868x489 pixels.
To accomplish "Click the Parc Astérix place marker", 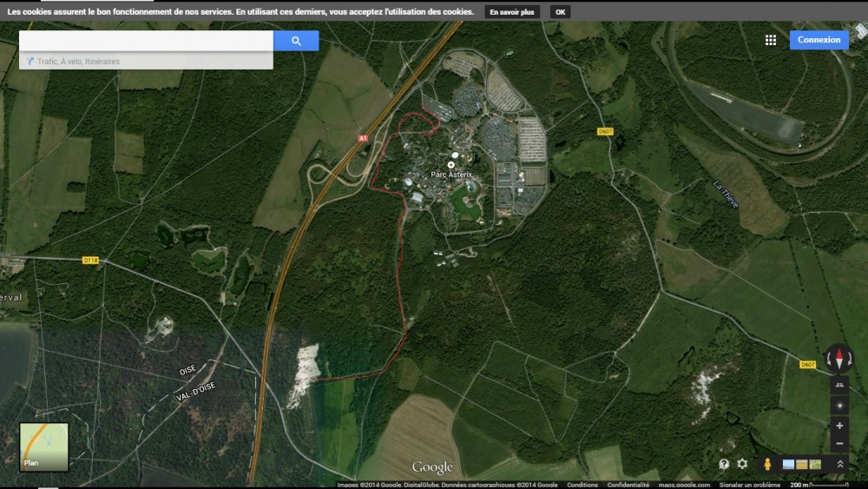I will click(451, 165).
